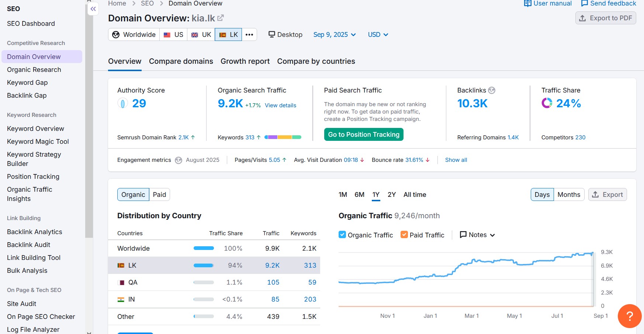Click sidebar vertical scrollbar
Image resolution: width=644 pixels, height=334 pixels.
pos(89,122)
